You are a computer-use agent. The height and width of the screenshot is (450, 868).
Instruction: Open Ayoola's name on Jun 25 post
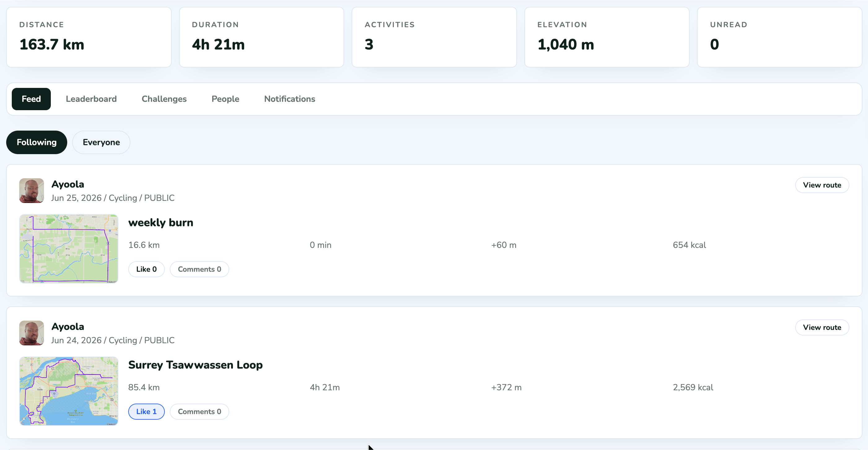[x=68, y=184]
